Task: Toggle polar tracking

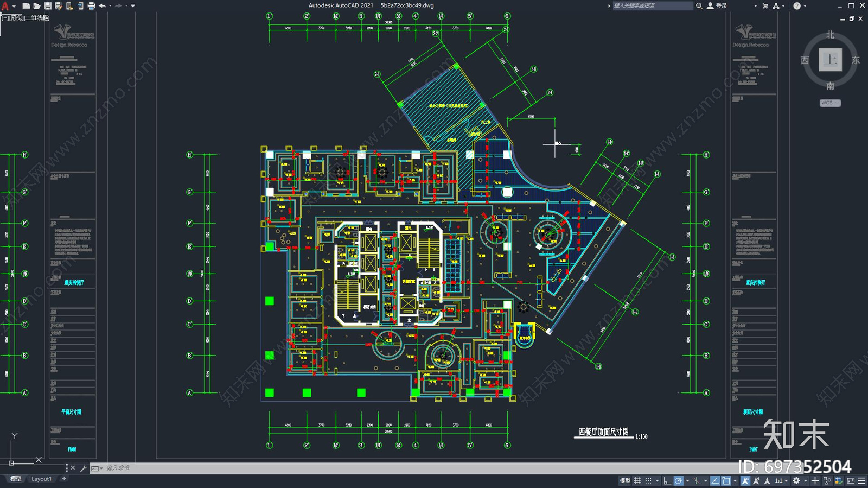Action: [x=678, y=480]
